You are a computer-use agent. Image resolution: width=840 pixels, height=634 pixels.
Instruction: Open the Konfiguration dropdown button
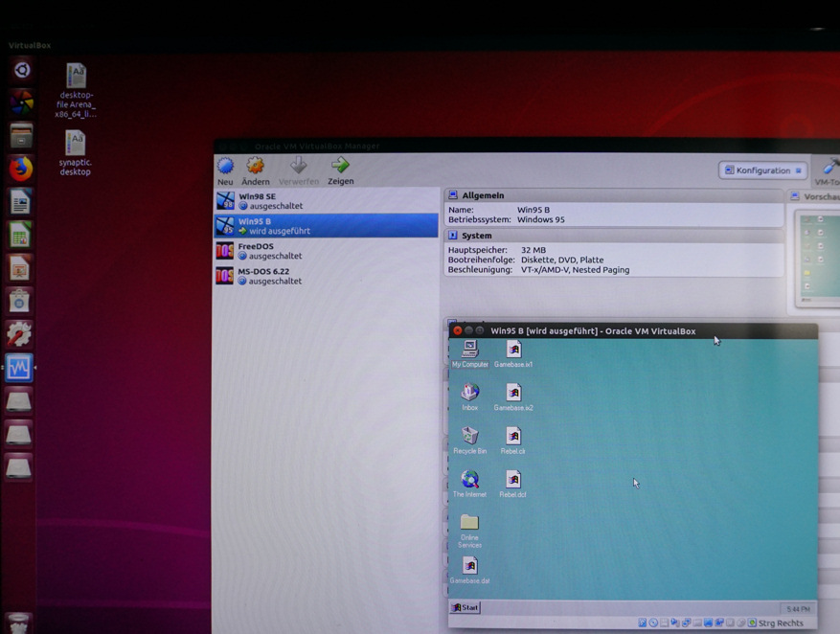[763, 170]
